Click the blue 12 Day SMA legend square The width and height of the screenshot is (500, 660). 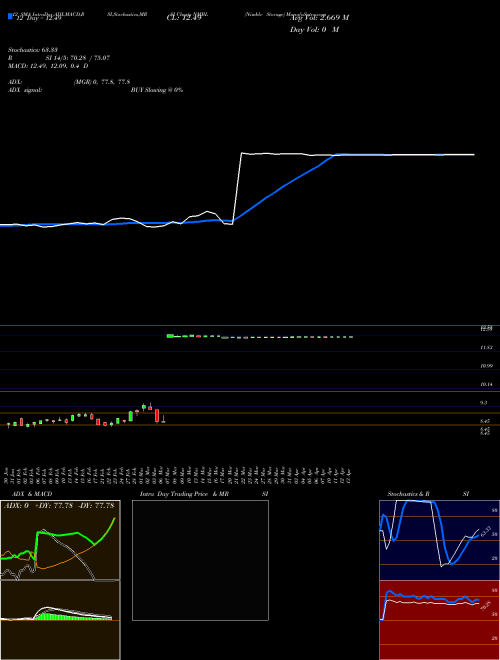(10, 16)
